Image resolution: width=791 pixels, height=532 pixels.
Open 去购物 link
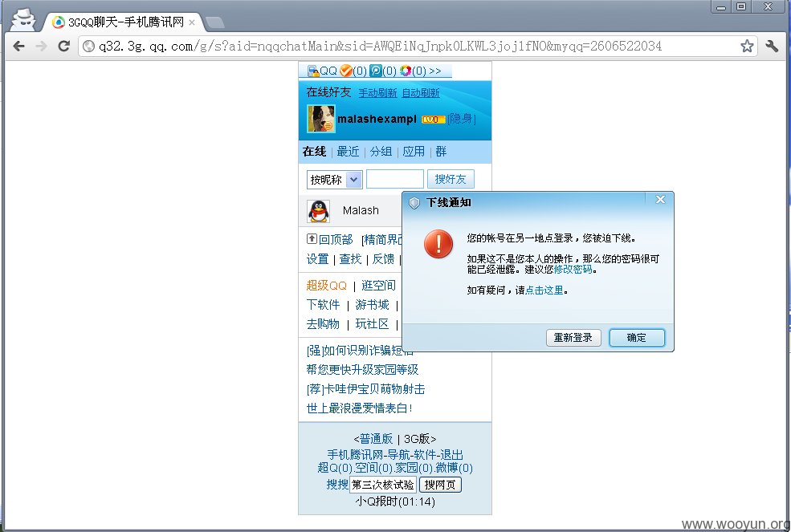324,324
